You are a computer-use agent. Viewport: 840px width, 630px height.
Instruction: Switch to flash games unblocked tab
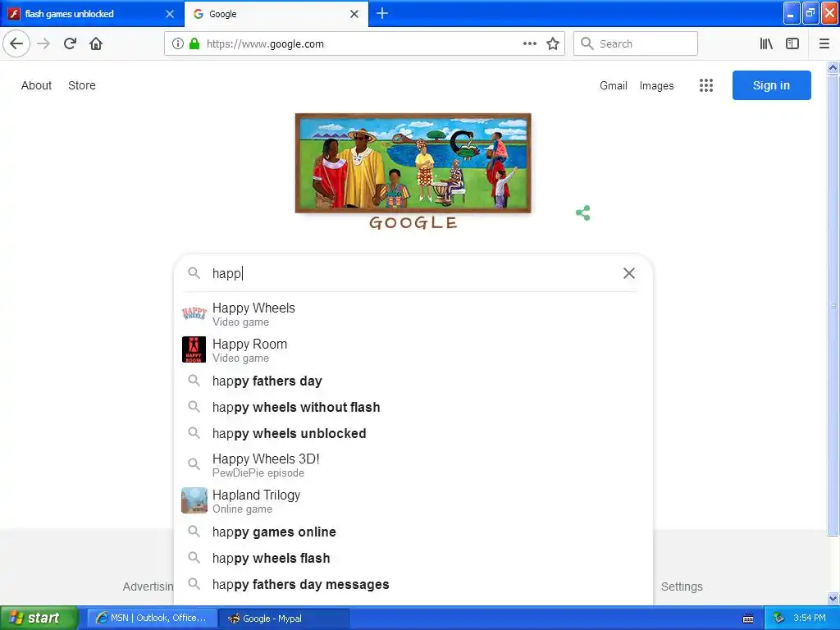click(92, 14)
